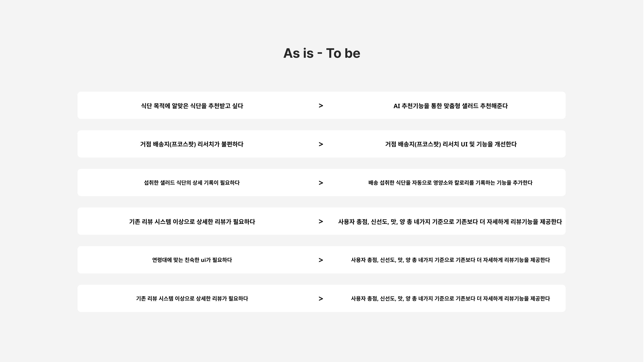Click the arrow beside "식단 목적에 알맞은 식단을 추천받고 싶다"
The image size is (644, 362).
pos(321,106)
